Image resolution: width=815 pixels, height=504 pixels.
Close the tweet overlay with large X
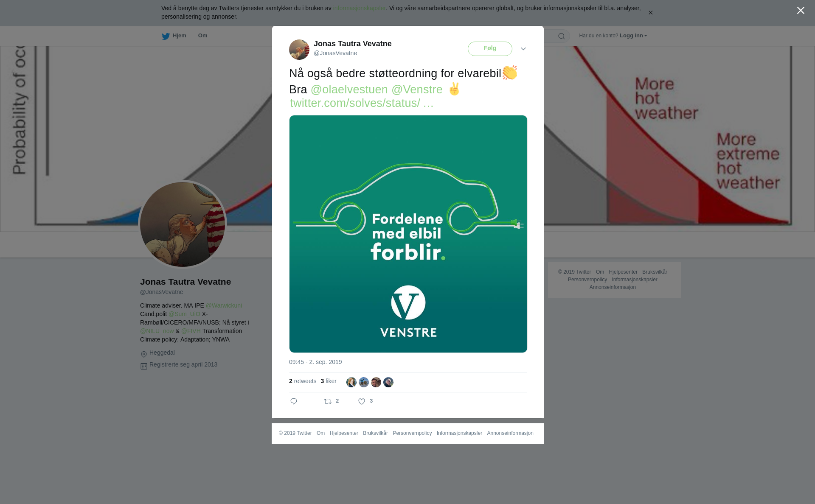pyautogui.click(x=801, y=11)
